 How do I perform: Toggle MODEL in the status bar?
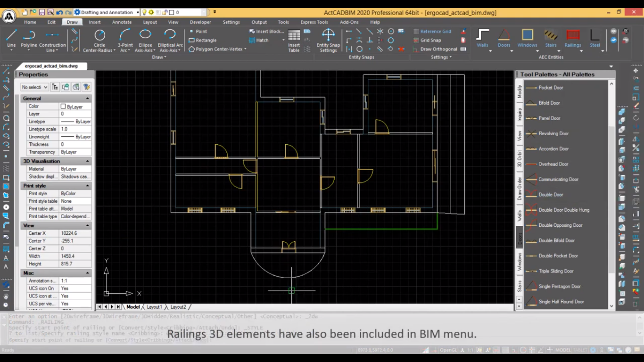point(563,350)
